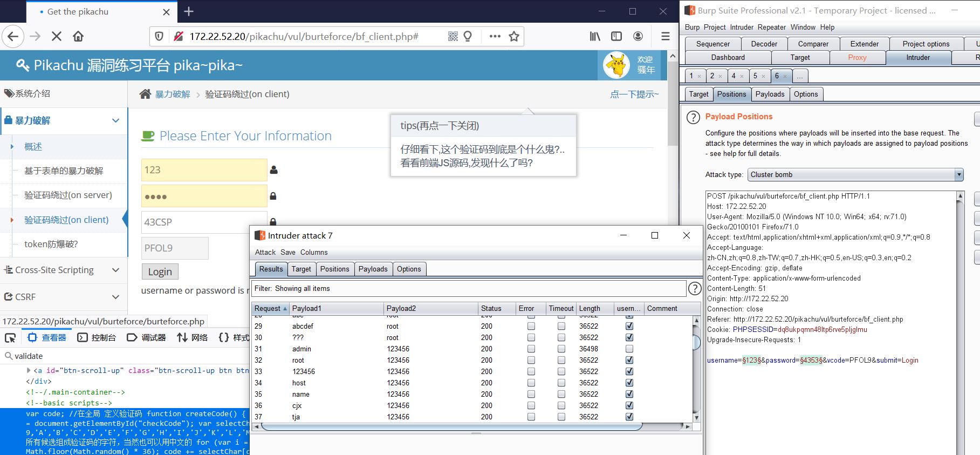Close the 'Get the pikachu' browser tab

166,12
